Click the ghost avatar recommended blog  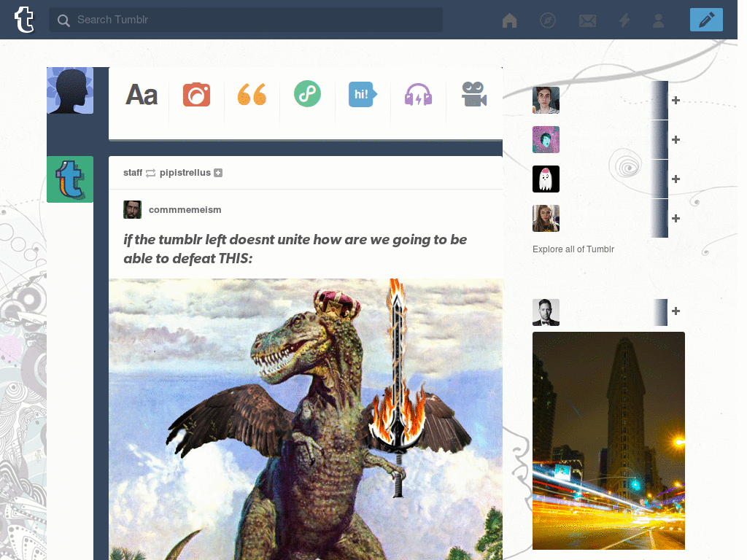coord(546,179)
